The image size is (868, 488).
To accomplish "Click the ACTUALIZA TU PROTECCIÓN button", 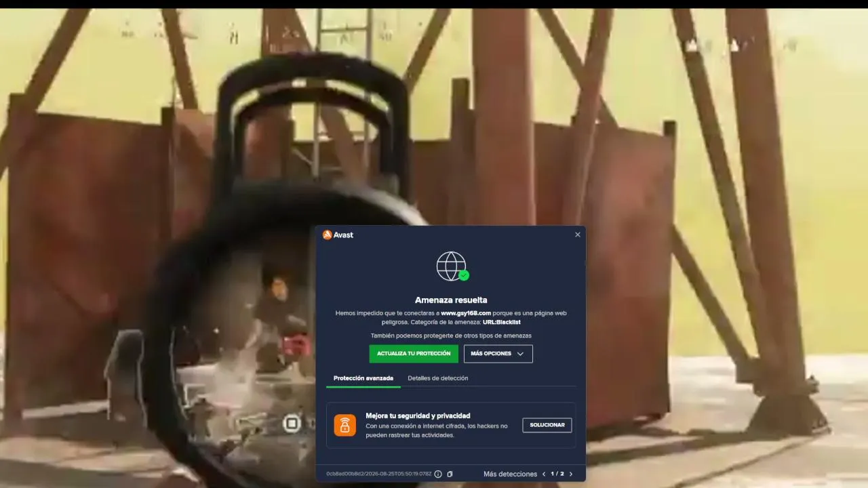I will (x=414, y=354).
